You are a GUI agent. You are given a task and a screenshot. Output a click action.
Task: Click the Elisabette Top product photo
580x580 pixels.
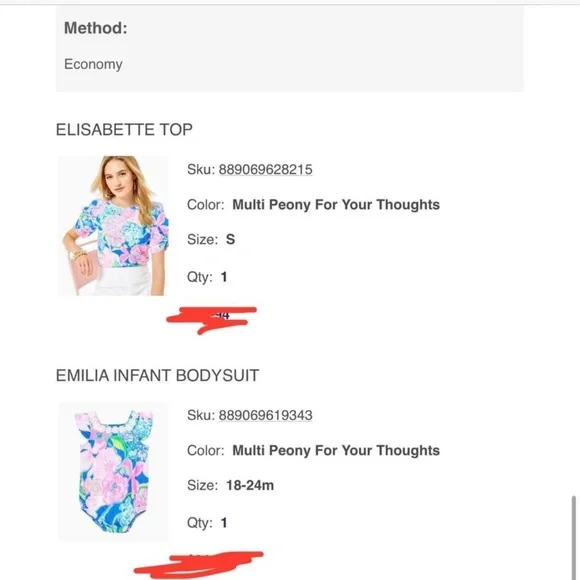(113, 226)
